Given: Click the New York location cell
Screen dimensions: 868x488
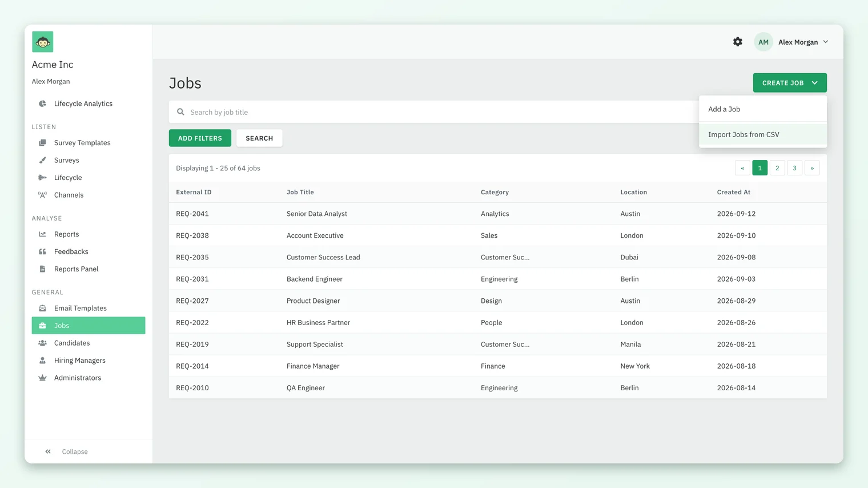Looking at the screenshot, I should pos(635,366).
